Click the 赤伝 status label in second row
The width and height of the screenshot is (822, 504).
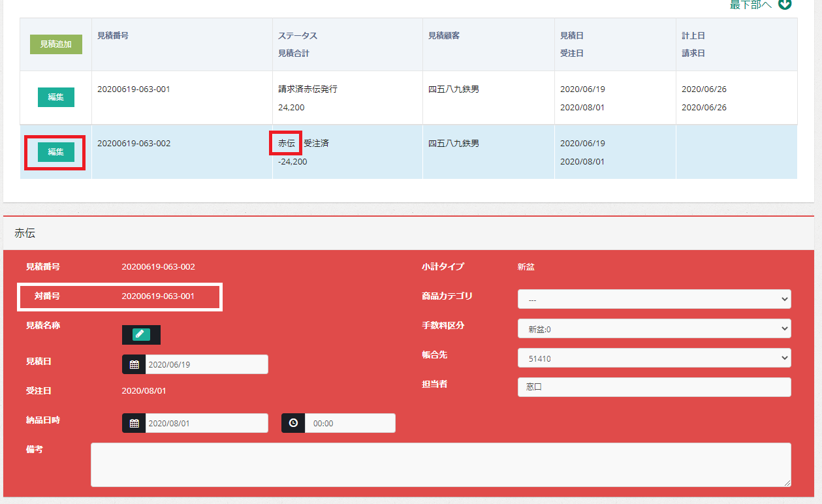[x=287, y=143]
